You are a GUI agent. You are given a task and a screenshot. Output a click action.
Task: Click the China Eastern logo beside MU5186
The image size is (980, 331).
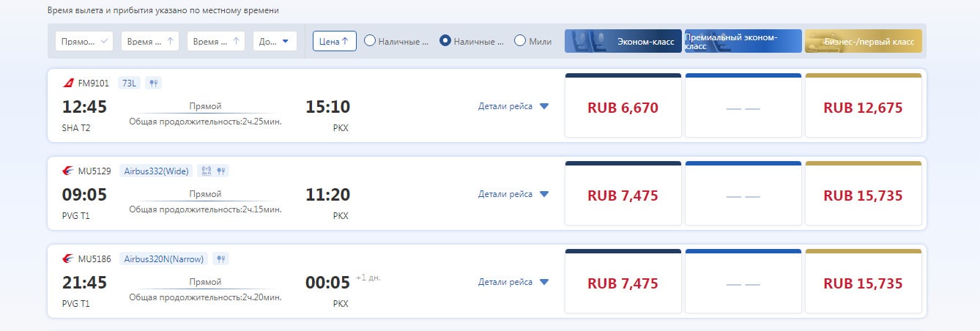pyautogui.click(x=68, y=259)
